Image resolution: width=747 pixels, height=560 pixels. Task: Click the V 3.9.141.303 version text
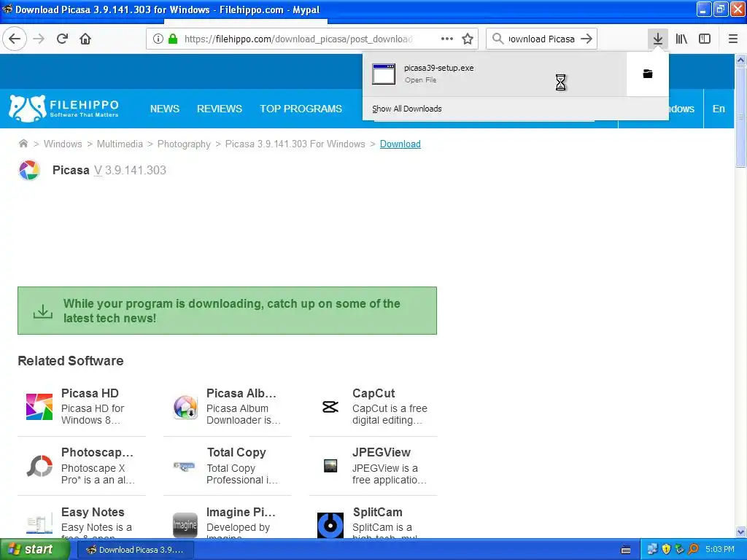(x=130, y=170)
